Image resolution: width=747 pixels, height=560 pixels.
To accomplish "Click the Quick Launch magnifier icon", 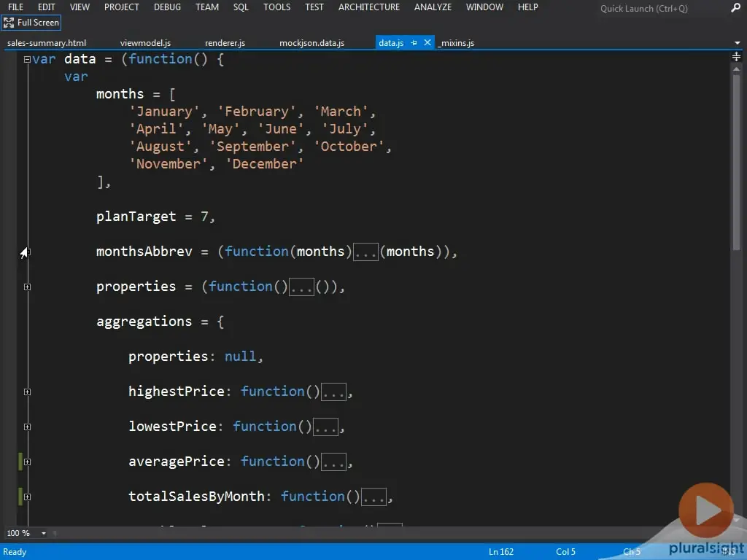I will tap(736, 7).
